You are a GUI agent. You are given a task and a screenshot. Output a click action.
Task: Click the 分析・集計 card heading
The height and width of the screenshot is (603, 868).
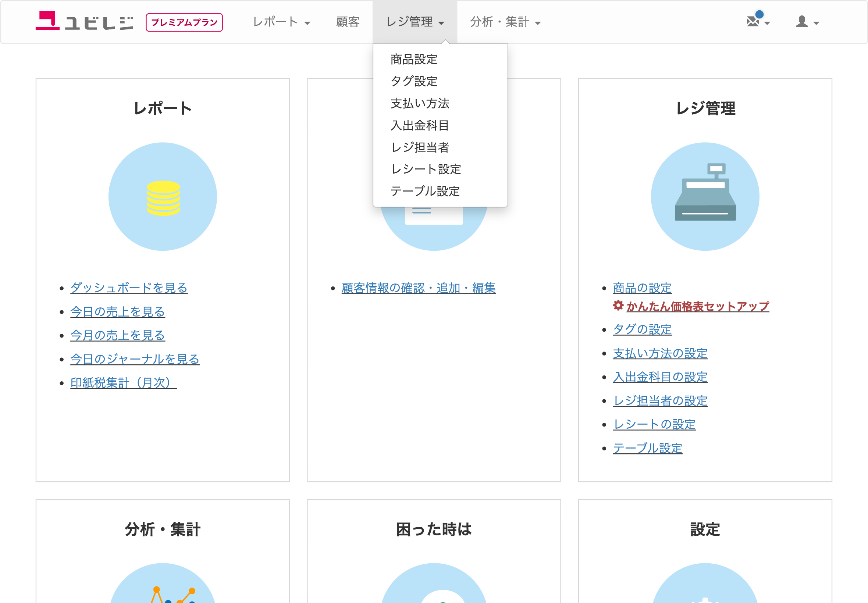tap(163, 529)
